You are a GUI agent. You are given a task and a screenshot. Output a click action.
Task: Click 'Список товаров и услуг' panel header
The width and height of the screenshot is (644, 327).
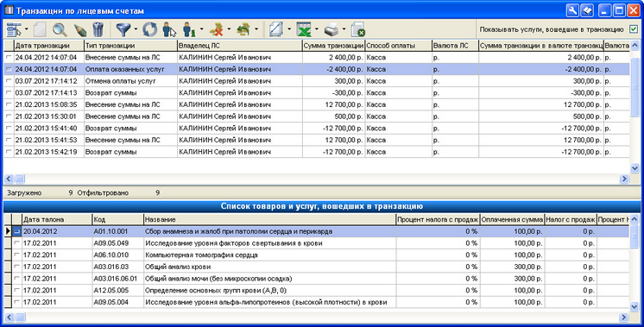click(x=322, y=206)
